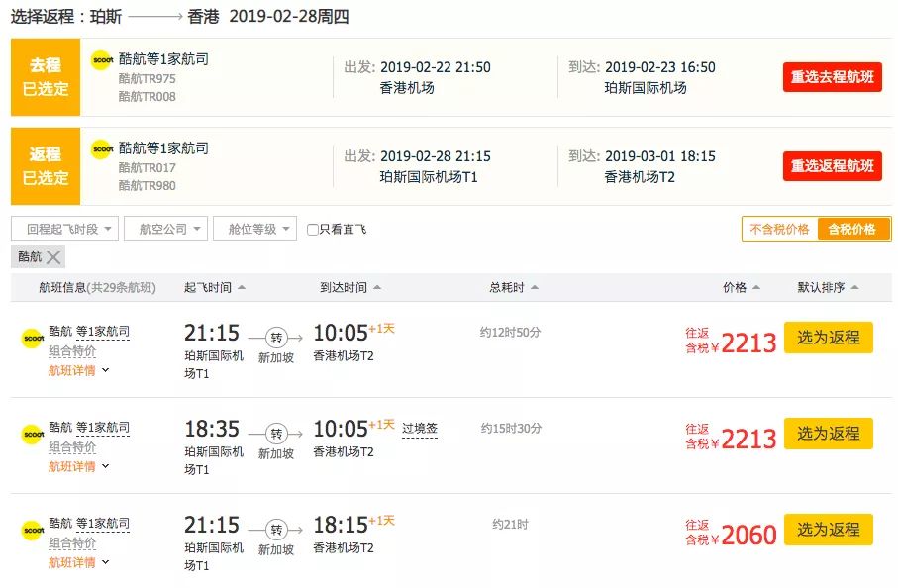Switch to 含税价格 price display
Viewport: 898px width, 588px height.
coord(852,229)
